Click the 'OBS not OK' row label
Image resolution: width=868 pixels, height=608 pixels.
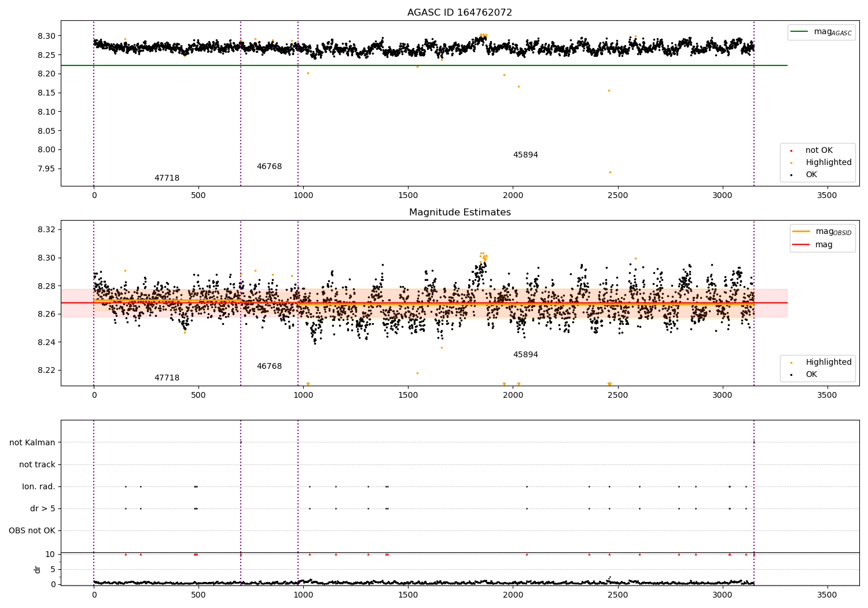point(32,530)
